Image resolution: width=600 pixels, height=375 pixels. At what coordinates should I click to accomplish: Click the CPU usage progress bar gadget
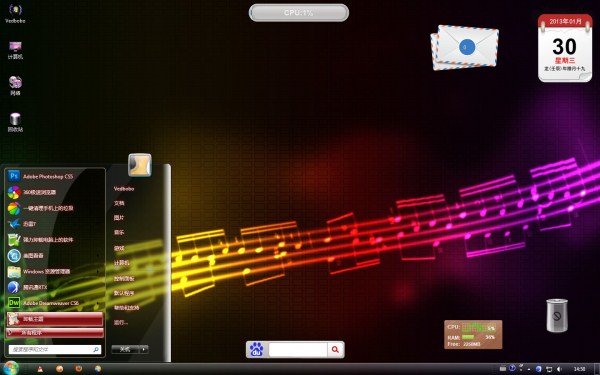click(x=298, y=13)
